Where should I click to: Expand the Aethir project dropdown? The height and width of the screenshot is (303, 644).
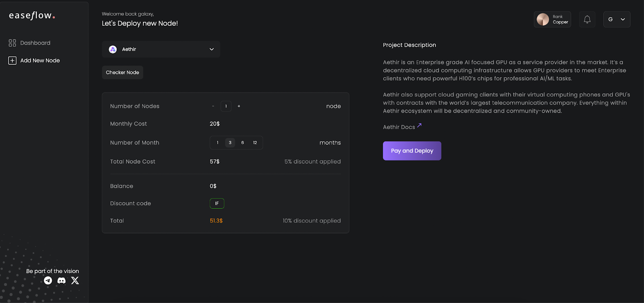coord(161,49)
